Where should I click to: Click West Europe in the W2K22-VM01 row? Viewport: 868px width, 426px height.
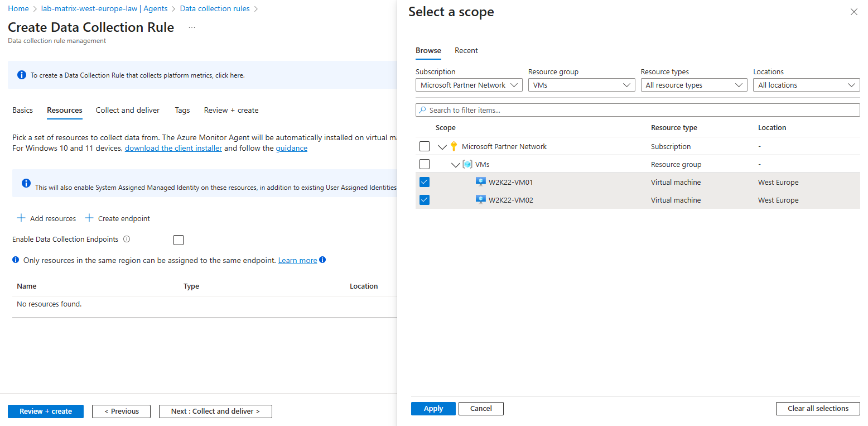click(778, 182)
